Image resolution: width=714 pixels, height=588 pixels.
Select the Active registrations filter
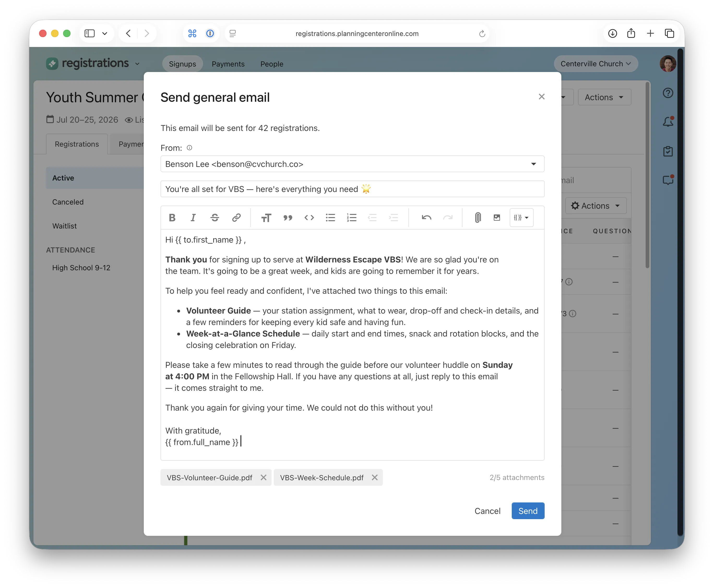pos(95,178)
